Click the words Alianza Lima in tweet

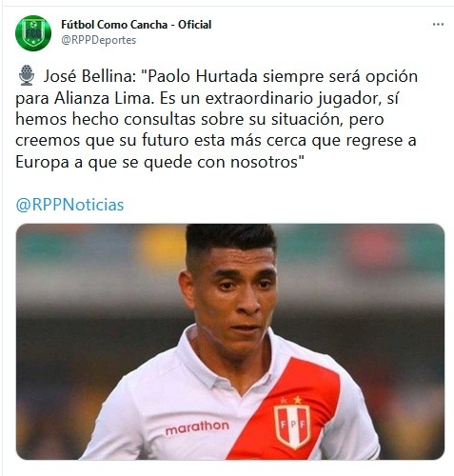[104, 98]
